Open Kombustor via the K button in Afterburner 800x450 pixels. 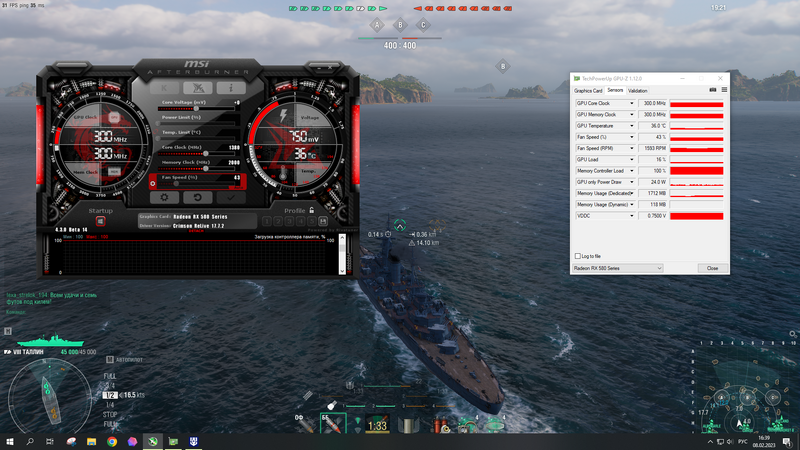click(x=164, y=88)
